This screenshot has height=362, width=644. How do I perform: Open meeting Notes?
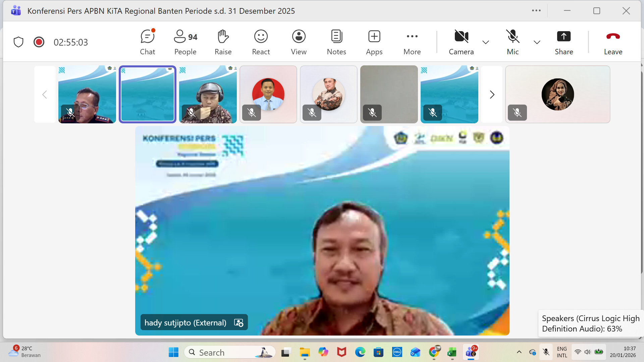336,42
